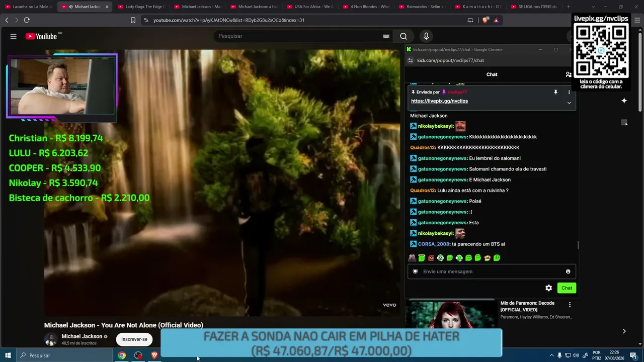Open the Windows Start menu
The image size is (644, 362).
[8, 355]
